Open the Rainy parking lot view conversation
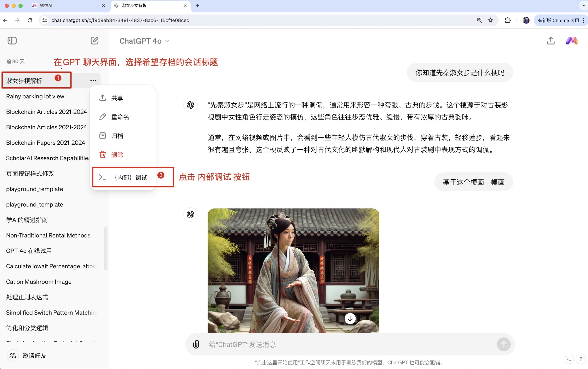This screenshot has height=369, width=588. [35, 96]
